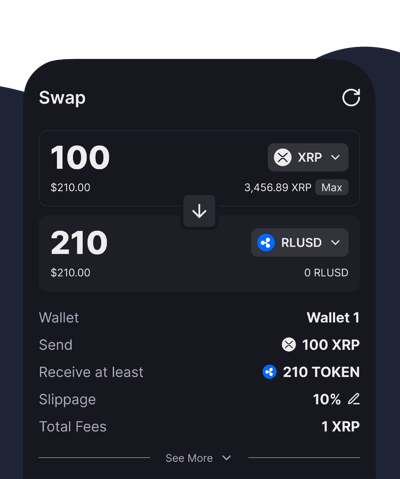400x479 pixels.
Task: Click the RLUSD logo in token selector
Action: click(266, 243)
